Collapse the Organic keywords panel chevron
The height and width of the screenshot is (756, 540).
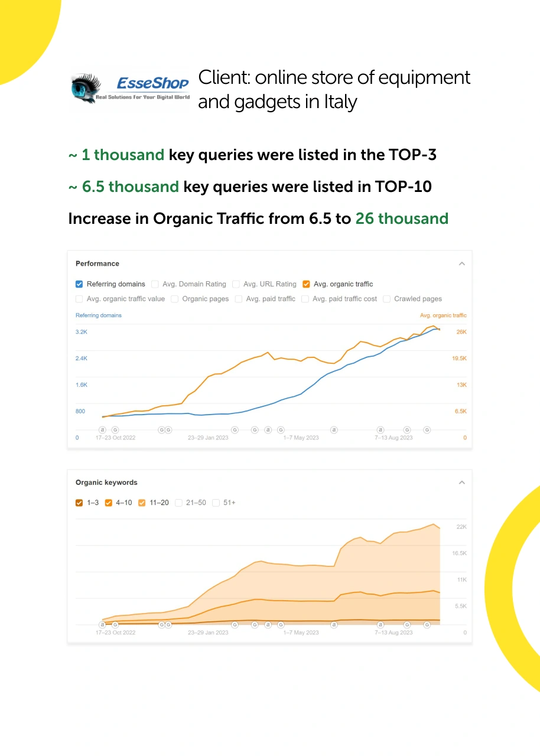pyautogui.click(x=462, y=483)
